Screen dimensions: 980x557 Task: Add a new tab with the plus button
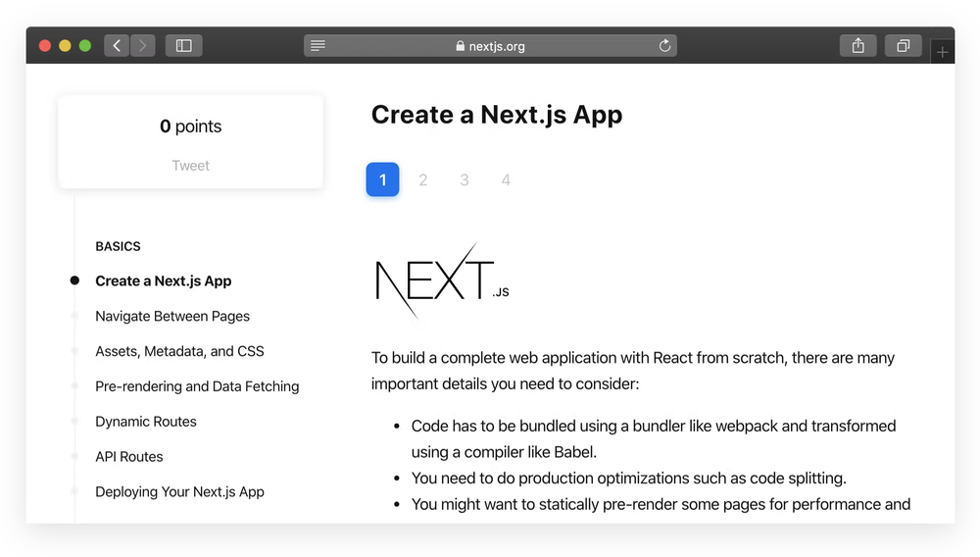[x=943, y=53]
